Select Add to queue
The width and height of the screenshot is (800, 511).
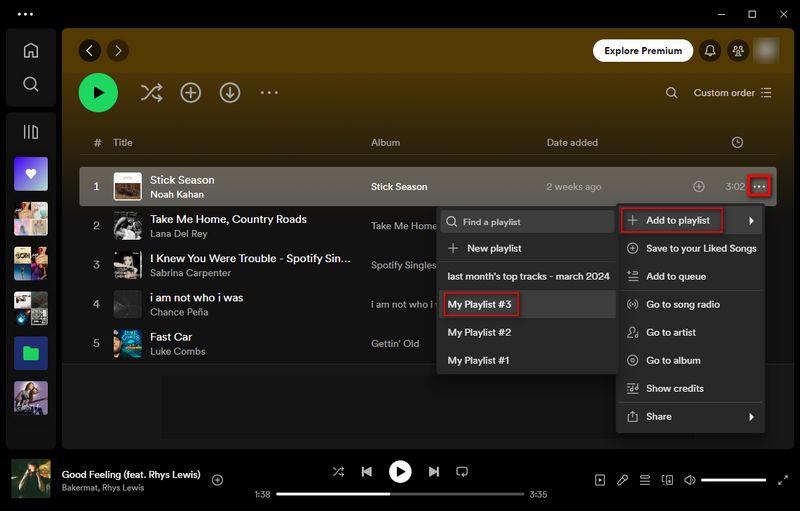click(x=690, y=276)
